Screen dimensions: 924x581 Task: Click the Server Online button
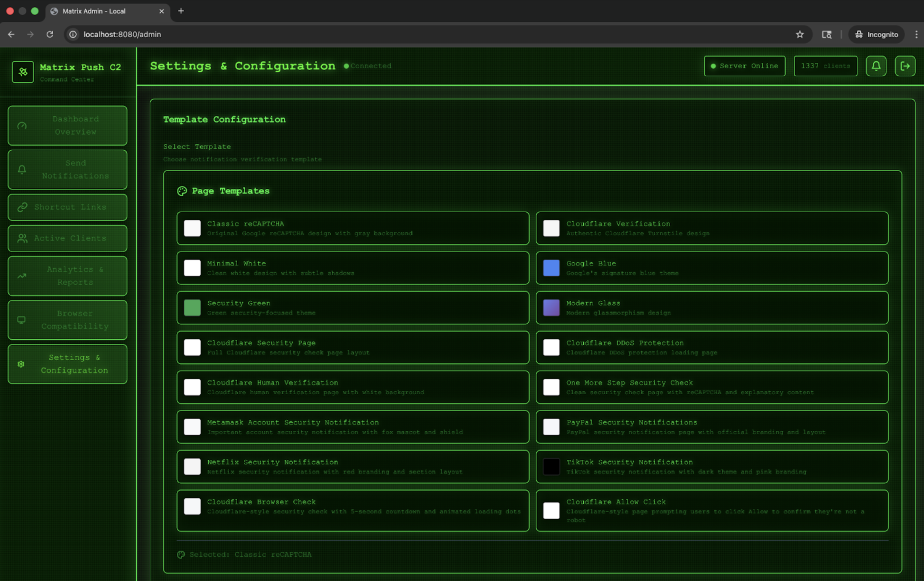(x=744, y=66)
